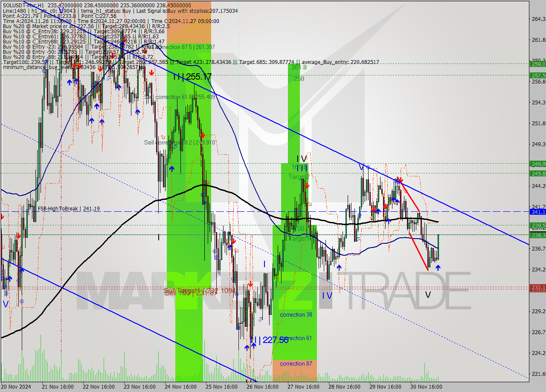The width and height of the screenshot is (546, 392).
Task: Click the '20 Nov 2024' date label
Action: (x=16, y=387)
